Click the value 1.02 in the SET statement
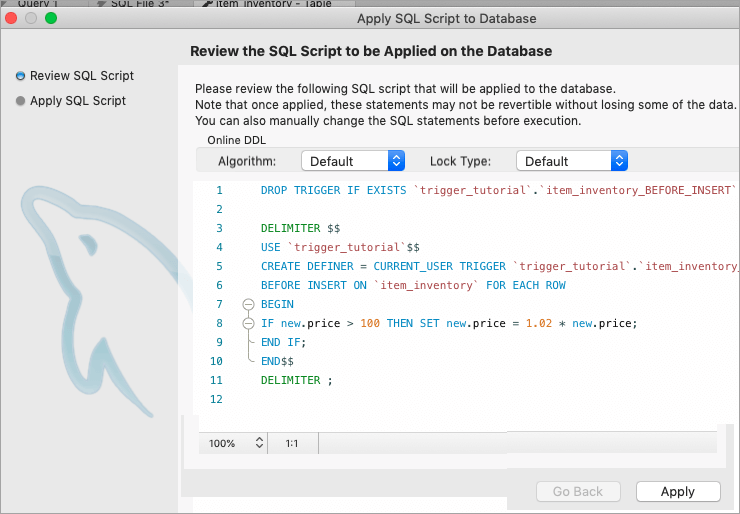The height and width of the screenshot is (514, 740). [538, 323]
